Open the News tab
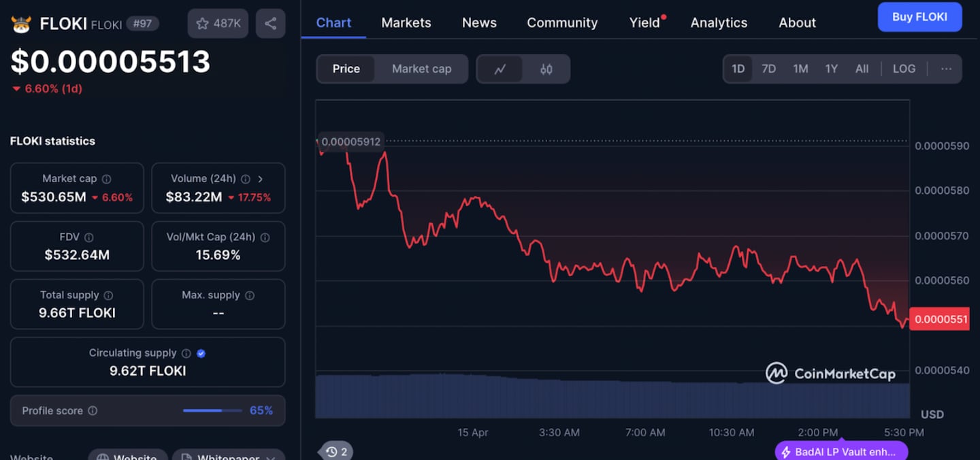Viewport: 980px width, 460px height. [x=479, y=22]
